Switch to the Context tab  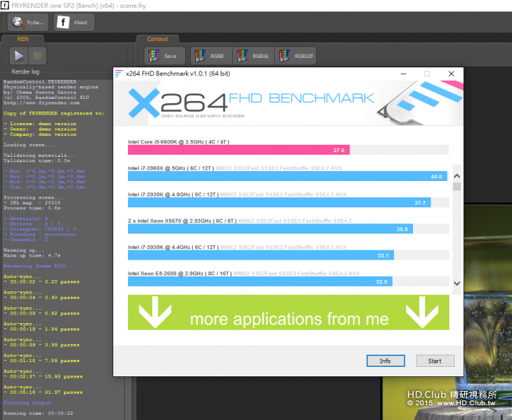[x=157, y=39]
